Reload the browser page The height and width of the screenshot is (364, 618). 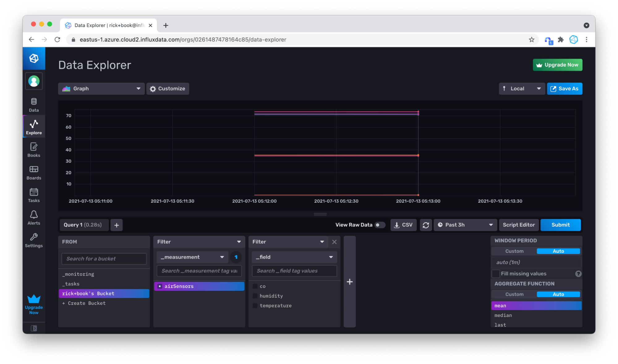click(57, 40)
